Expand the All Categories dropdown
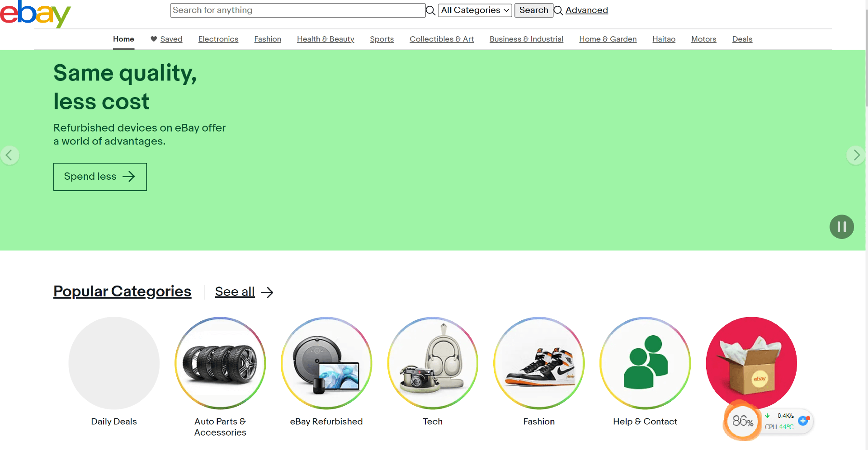This screenshot has height=450, width=868. click(x=475, y=10)
